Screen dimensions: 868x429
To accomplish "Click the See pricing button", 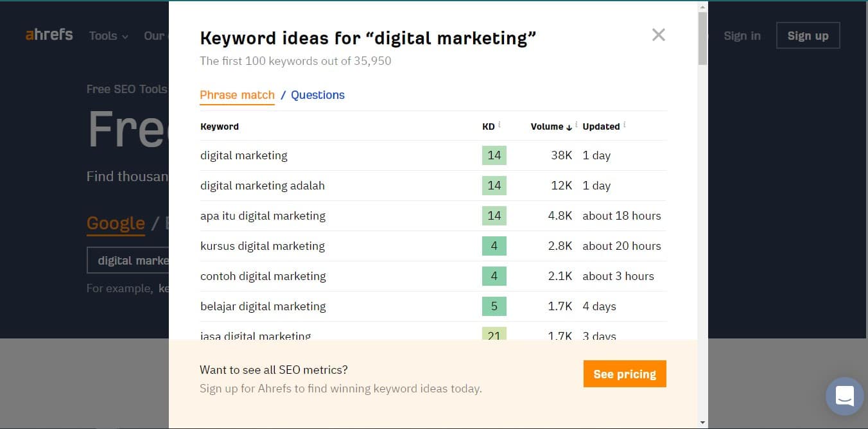I will tap(624, 374).
